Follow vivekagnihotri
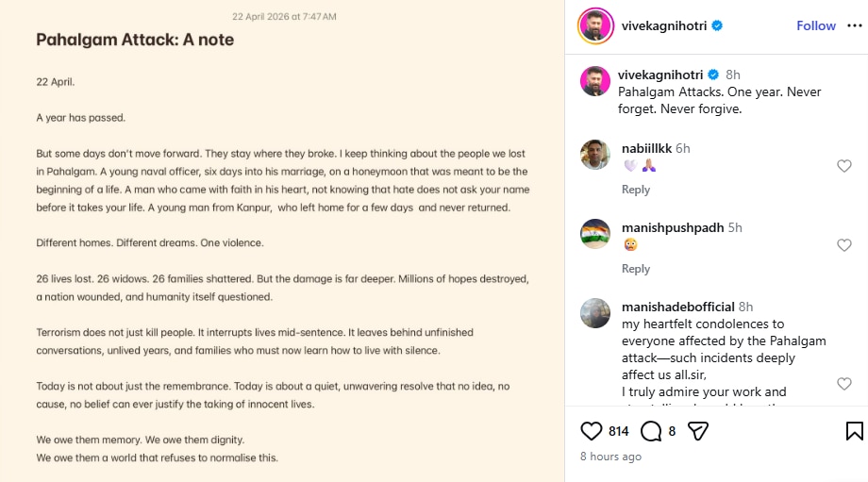 pos(815,25)
